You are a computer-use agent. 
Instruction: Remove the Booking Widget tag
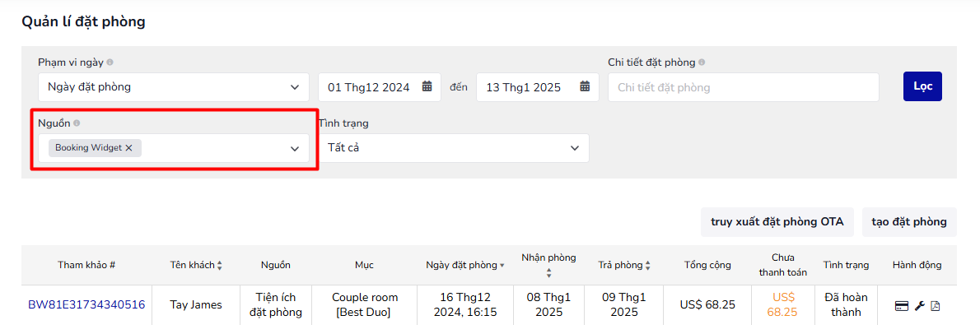[x=128, y=148]
